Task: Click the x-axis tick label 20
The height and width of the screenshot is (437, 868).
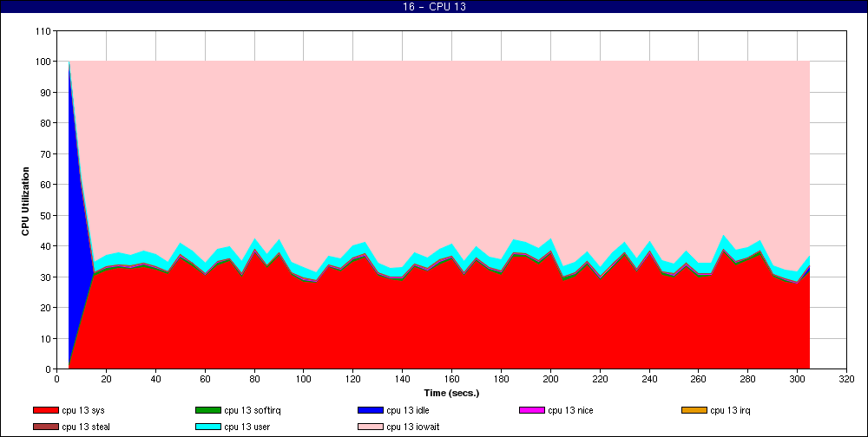Action: tap(106, 379)
